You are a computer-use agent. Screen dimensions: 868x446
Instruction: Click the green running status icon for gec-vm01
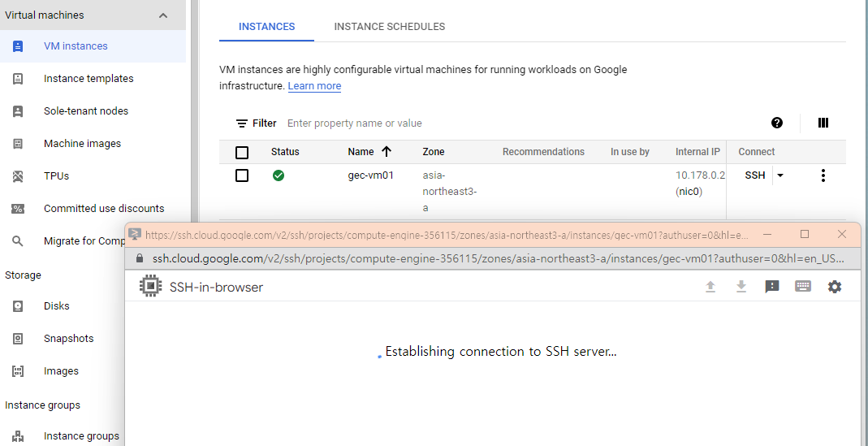(279, 175)
